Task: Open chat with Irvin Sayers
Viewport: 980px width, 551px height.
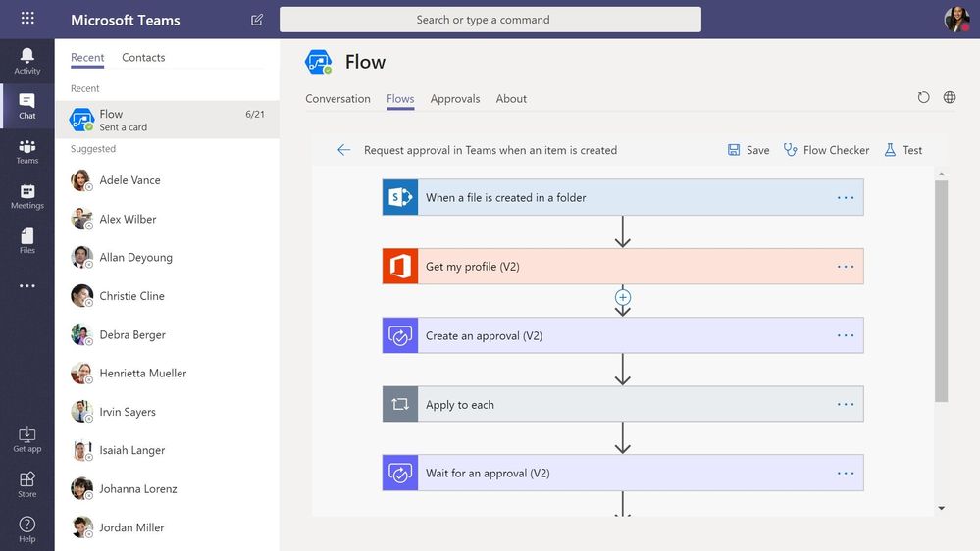Action: (x=167, y=413)
